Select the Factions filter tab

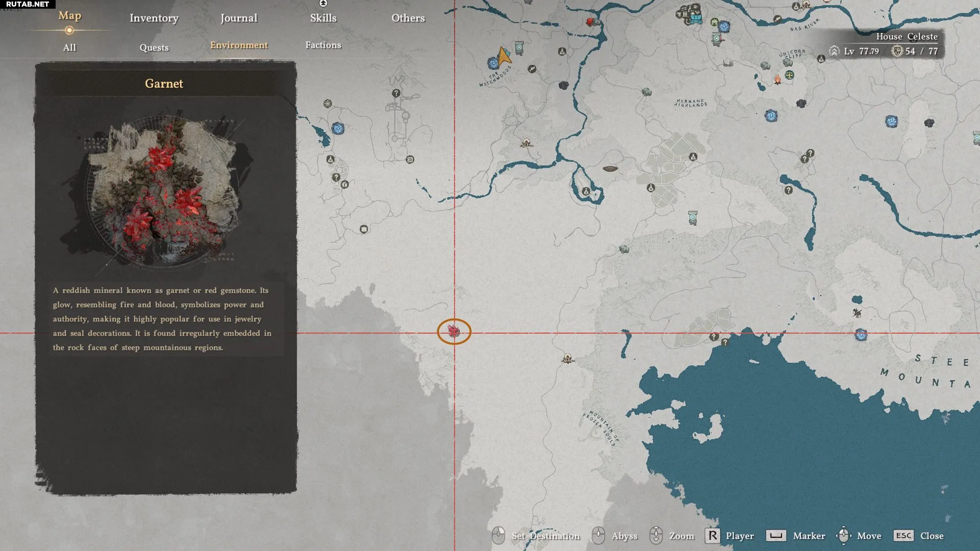pos(323,45)
